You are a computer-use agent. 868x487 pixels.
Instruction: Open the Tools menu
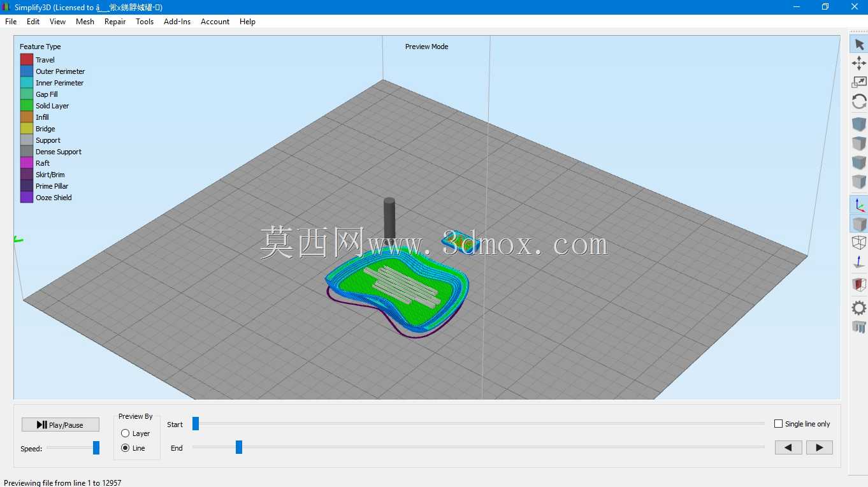point(145,22)
